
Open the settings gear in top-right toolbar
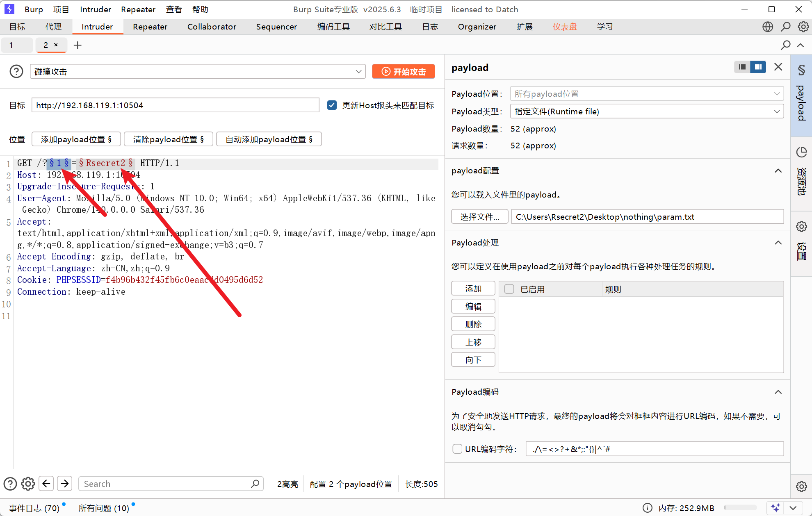pos(803,27)
